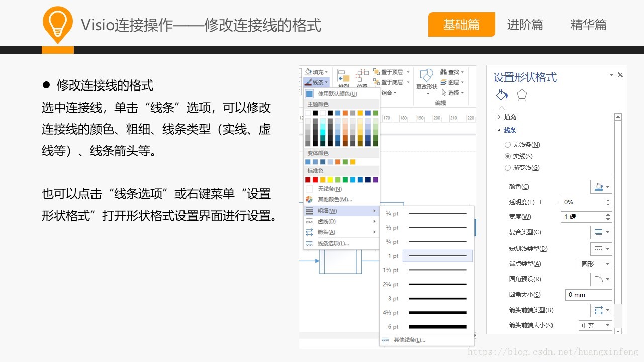Click the 图层 layers icon

443,82
